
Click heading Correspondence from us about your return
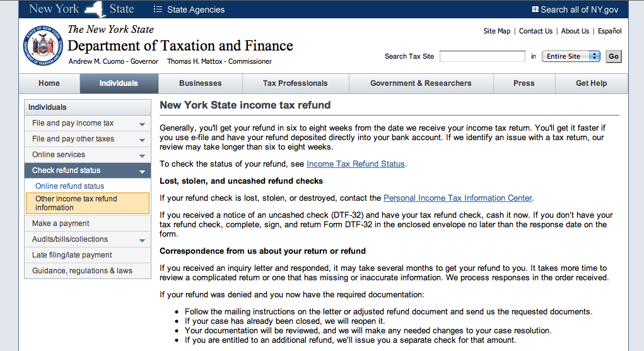pos(262,251)
